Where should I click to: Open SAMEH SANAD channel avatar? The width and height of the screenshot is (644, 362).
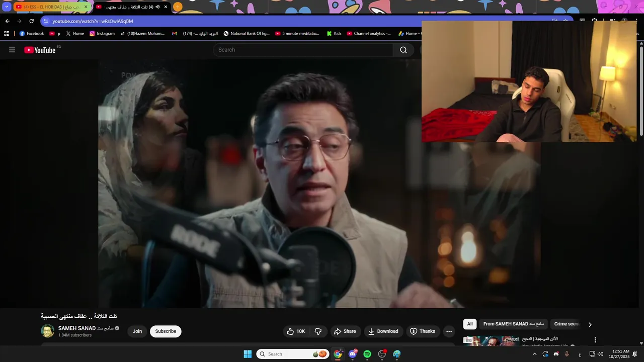click(48, 331)
